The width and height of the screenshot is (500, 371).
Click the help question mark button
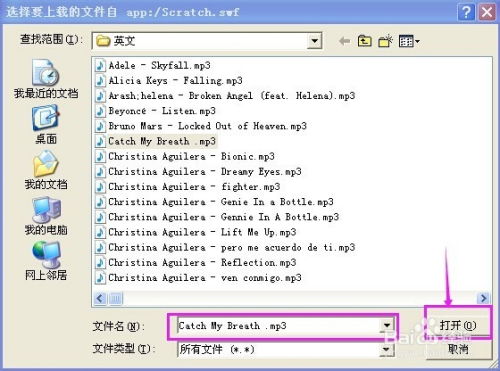[x=466, y=12]
